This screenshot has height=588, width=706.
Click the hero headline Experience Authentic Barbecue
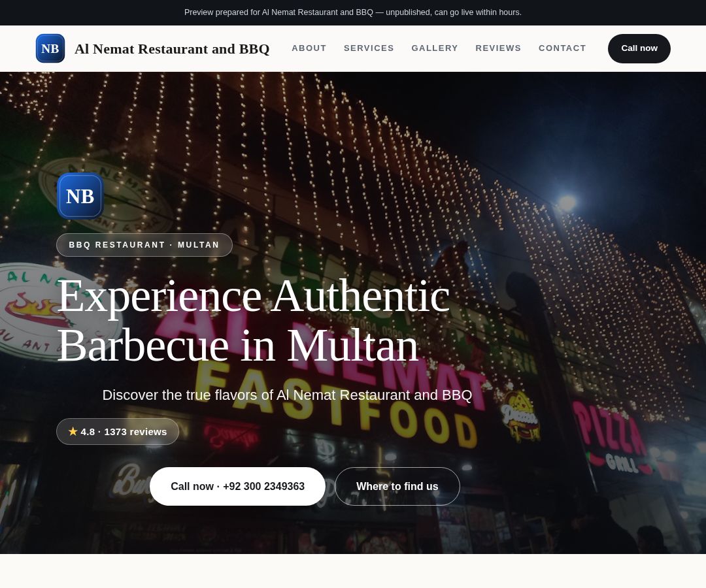click(253, 320)
